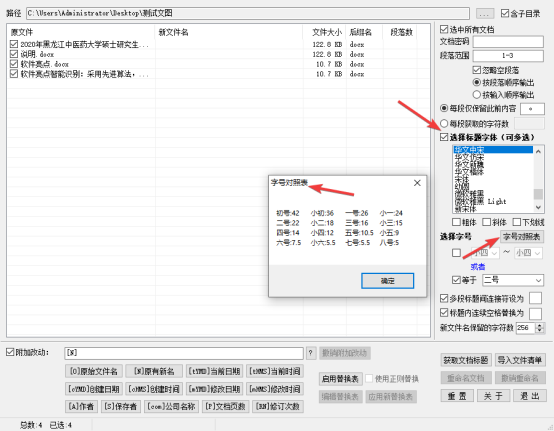554x431 pixels.
Task: Click the 附加改动 text field containing [N]
Action: tap(184, 353)
